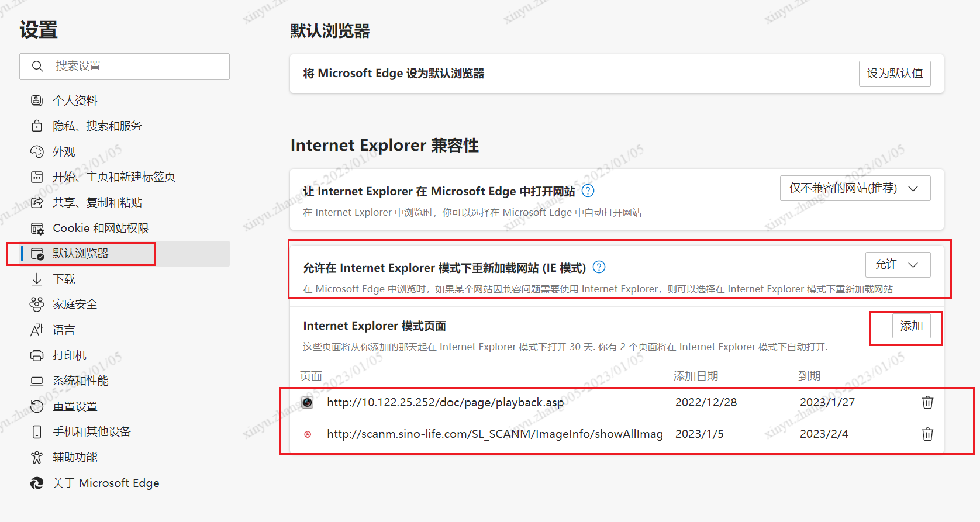Click the 2023/2/4 expiry date
Image resolution: width=980 pixels, height=522 pixels.
[824, 434]
